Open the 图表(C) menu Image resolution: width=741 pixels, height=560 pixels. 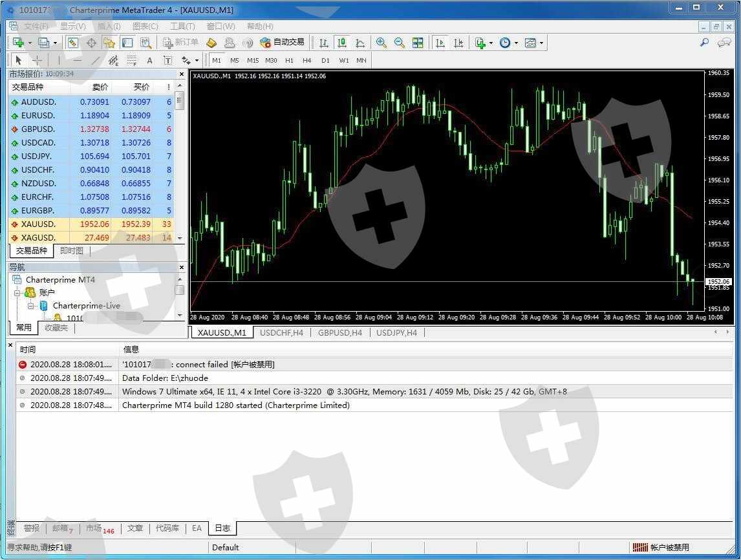point(145,26)
